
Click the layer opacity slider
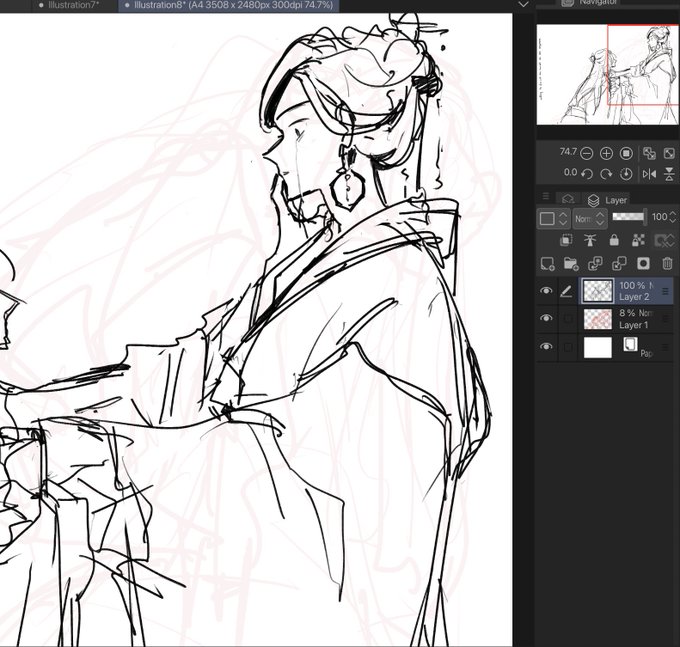[628, 216]
